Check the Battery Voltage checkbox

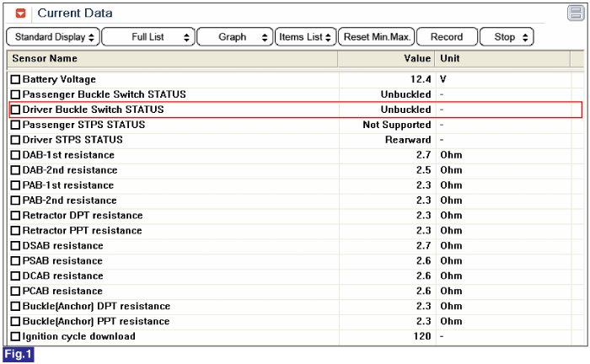(15, 79)
